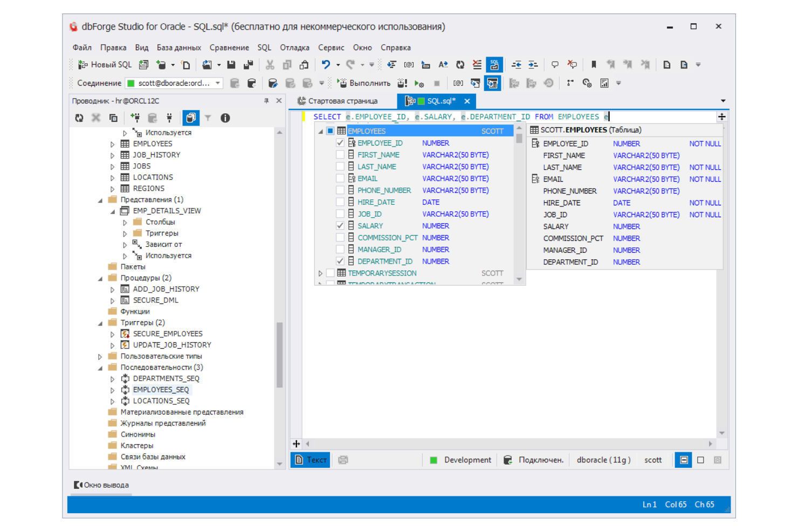Close the Explorer (Проводник) panel
798x532 pixels.
point(279,101)
